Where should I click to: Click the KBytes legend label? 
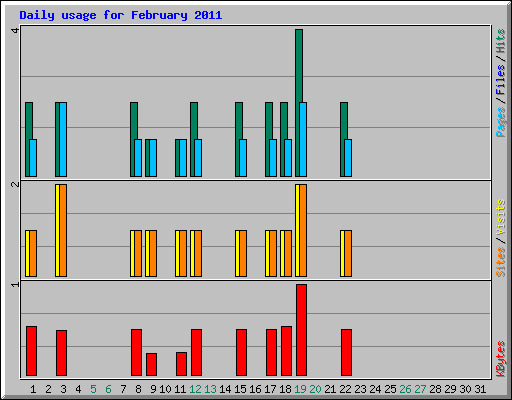[500, 359]
